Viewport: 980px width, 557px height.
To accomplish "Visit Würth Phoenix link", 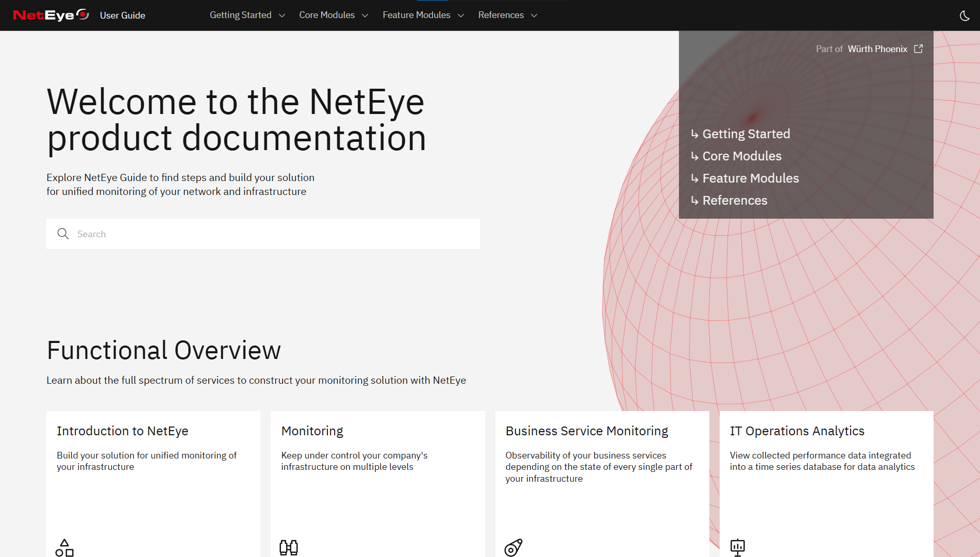I will [x=877, y=48].
